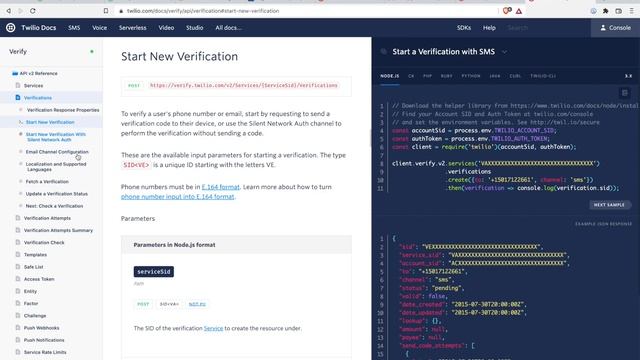Switch to the JAVA code tab
Viewport: 640px width, 360px height.
[x=495, y=76]
